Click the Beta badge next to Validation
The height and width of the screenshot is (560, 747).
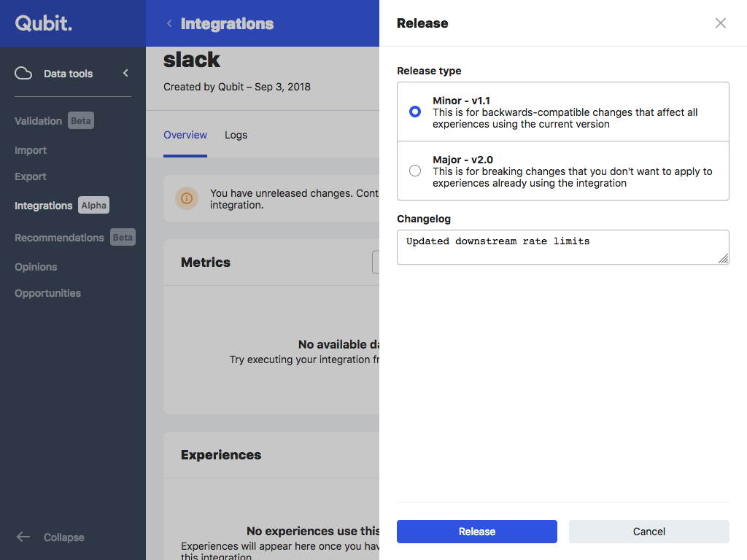coord(80,120)
